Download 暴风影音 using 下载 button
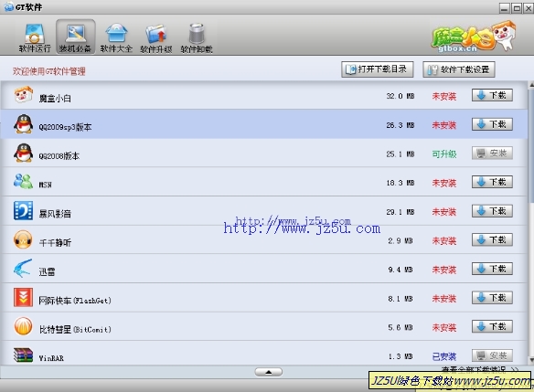 pos(492,211)
